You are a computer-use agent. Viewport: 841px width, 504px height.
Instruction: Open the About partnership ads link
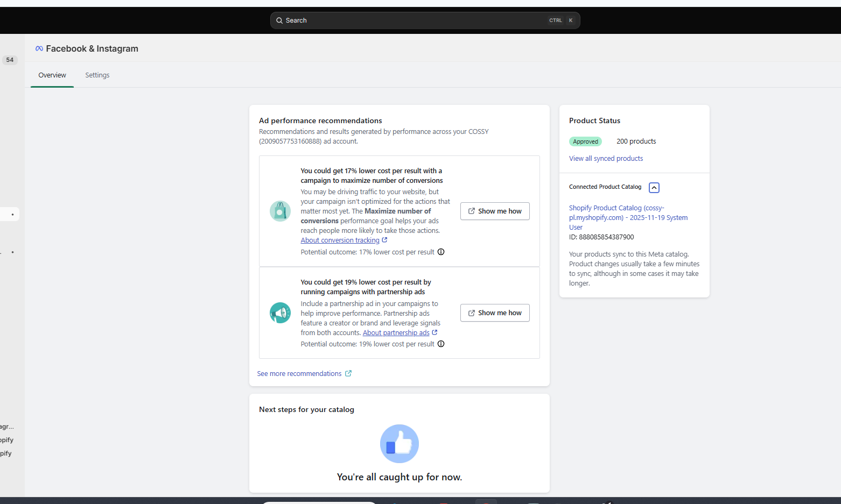point(396,333)
